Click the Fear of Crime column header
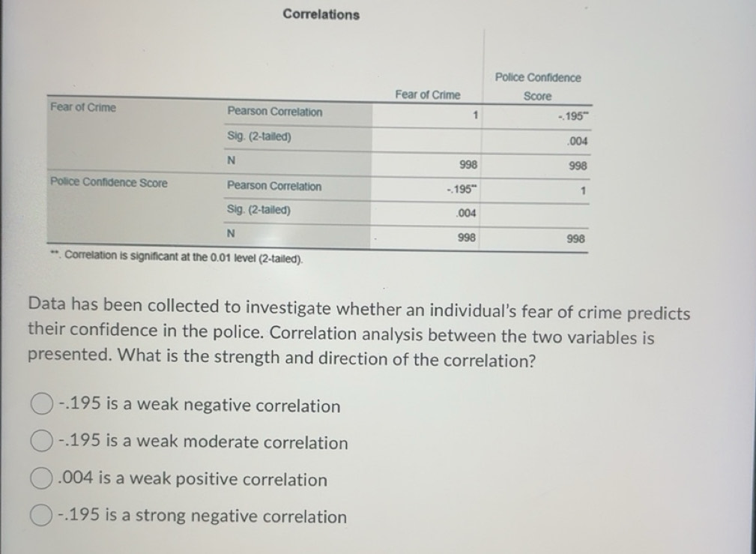 click(428, 94)
